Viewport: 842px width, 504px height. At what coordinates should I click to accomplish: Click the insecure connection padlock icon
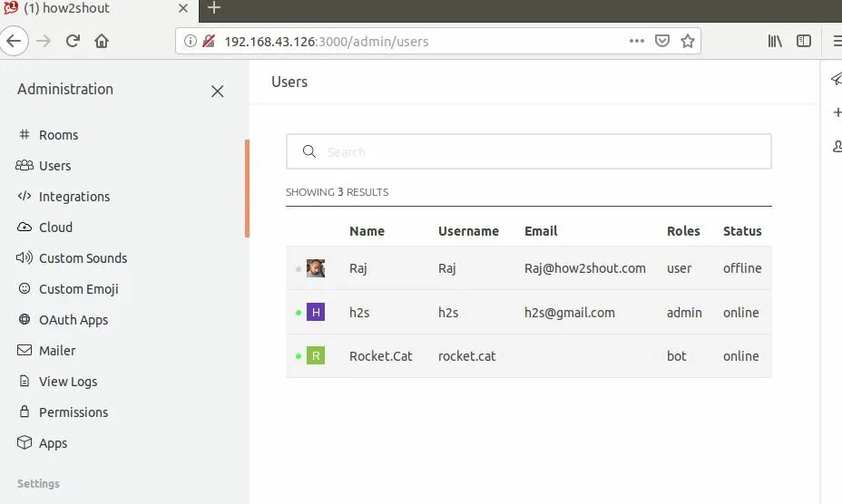[209, 41]
